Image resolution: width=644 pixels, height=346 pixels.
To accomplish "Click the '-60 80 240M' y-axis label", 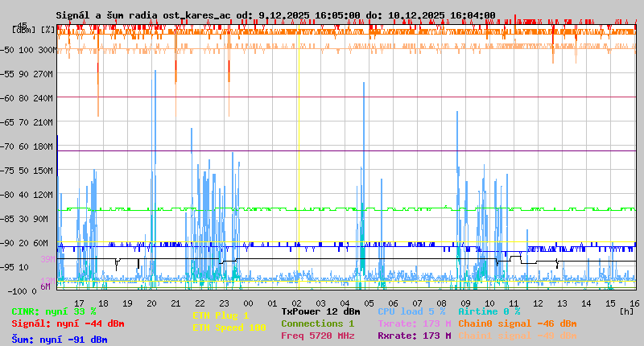I will (27, 98).
